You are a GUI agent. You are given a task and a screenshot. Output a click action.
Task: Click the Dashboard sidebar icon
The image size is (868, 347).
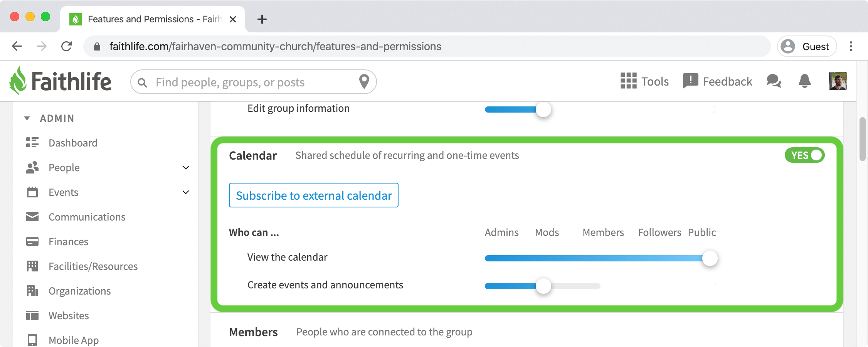(32, 143)
